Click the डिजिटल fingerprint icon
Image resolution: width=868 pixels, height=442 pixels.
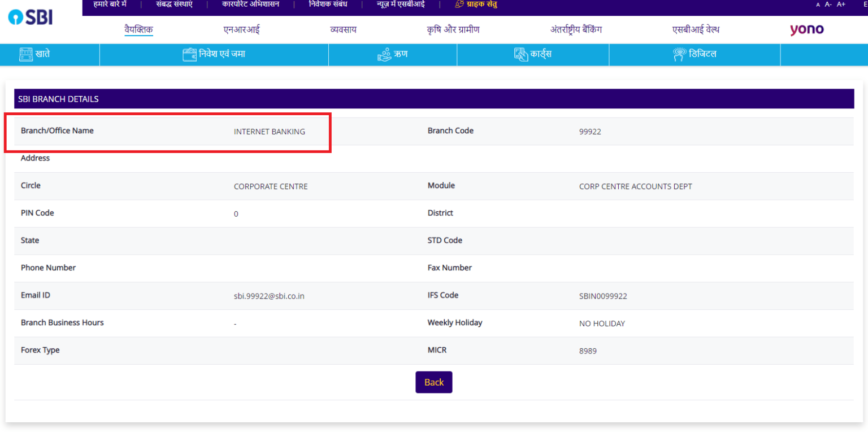[x=679, y=54]
